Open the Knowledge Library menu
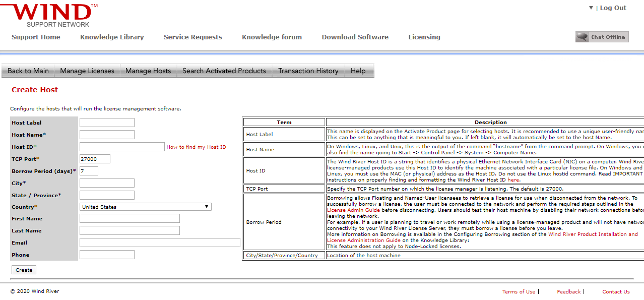Screen dimensions: 644x300 click(x=112, y=37)
